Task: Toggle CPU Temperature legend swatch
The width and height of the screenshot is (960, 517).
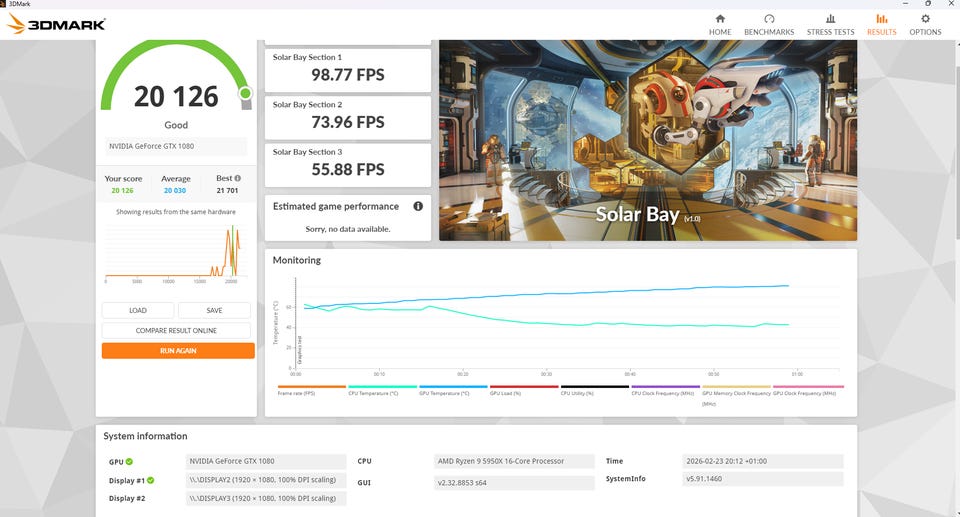Action: [383, 387]
